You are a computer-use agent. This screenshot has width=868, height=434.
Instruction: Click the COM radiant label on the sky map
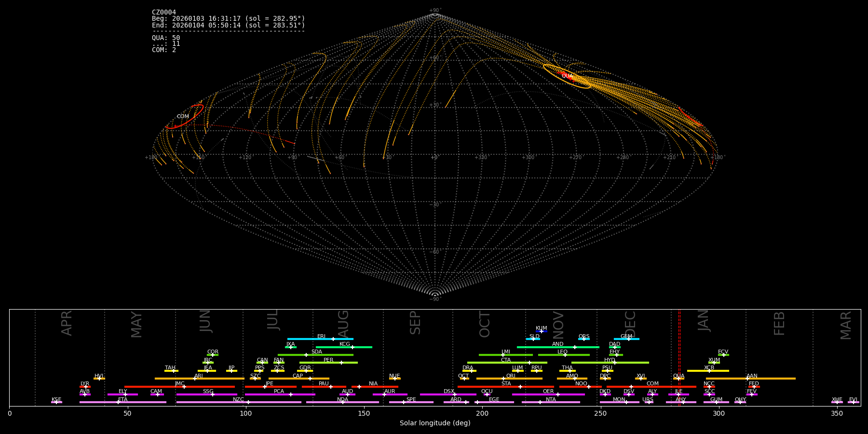[183, 117]
